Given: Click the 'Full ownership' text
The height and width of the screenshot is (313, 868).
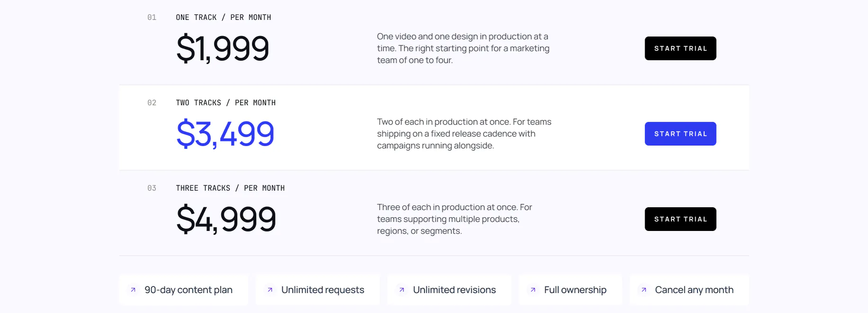Looking at the screenshot, I should [x=575, y=290].
